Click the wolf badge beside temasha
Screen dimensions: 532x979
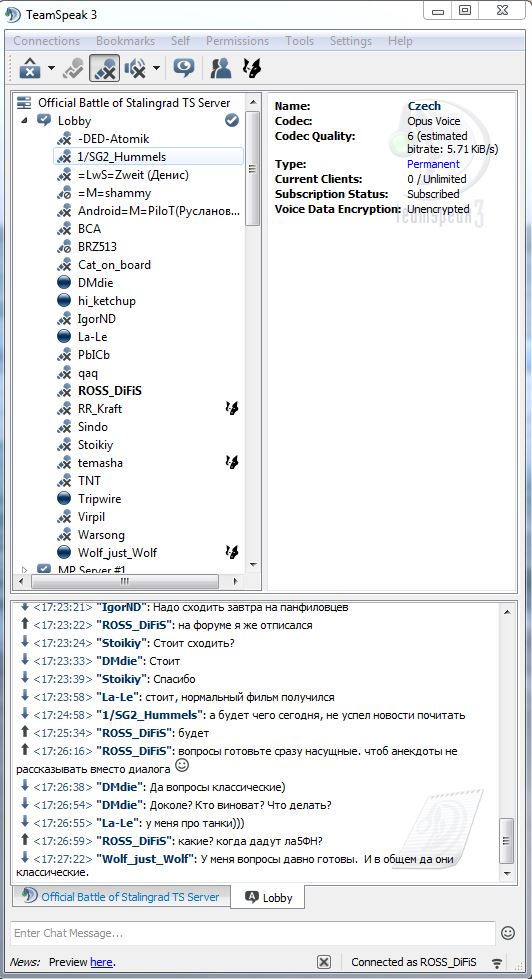pos(232,463)
